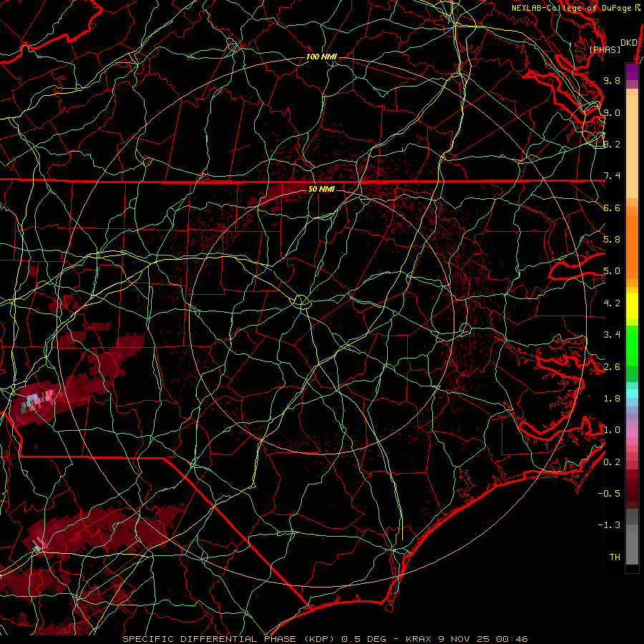644x644 pixels.
Task: Click the 1.8 scale value
Action: [x=612, y=399]
